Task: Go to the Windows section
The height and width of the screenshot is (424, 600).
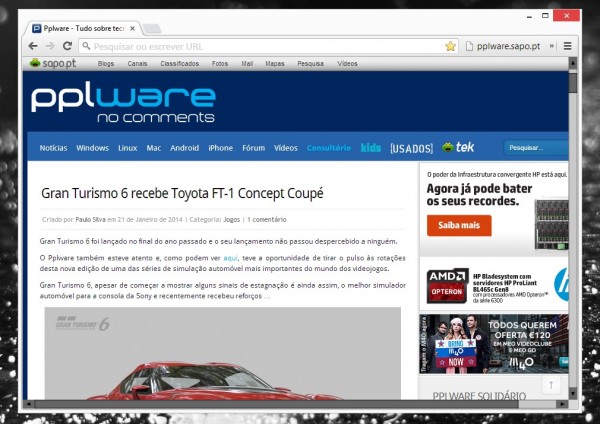Action: click(x=92, y=148)
